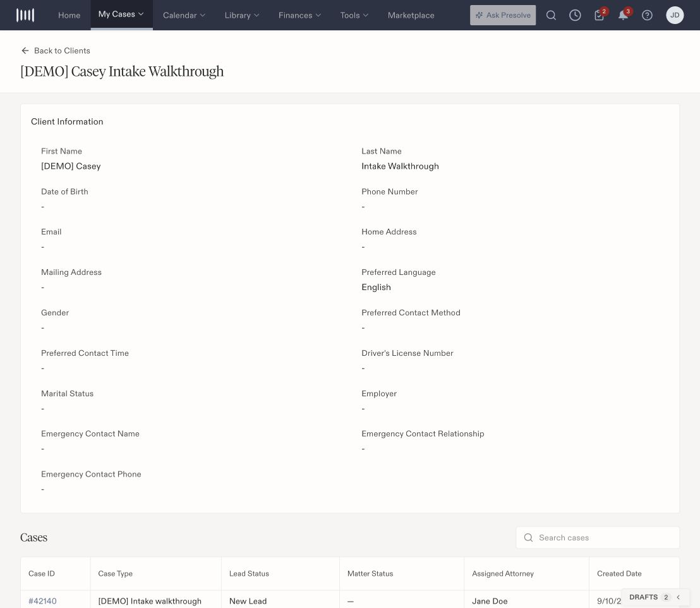The image size is (700, 608).
Task: Click the 'Cases' section heading
Action: [34, 537]
